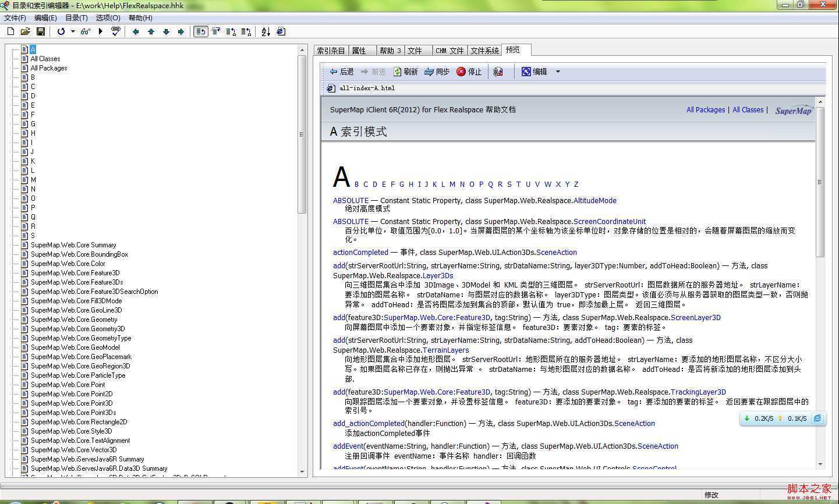Click the left tree panel scrollbar down arrow
Image resolution: width=839 pixels, height=504 pixels.
[x=302, y=472]
